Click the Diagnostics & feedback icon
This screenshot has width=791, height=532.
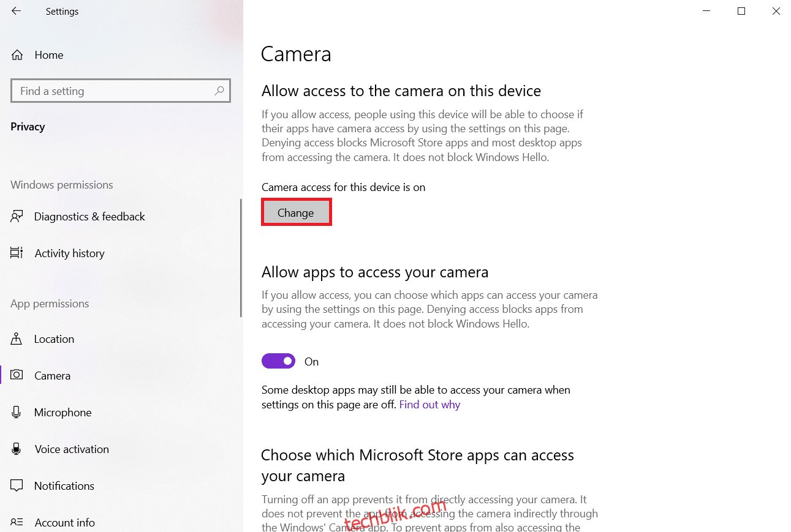(17, 216)
